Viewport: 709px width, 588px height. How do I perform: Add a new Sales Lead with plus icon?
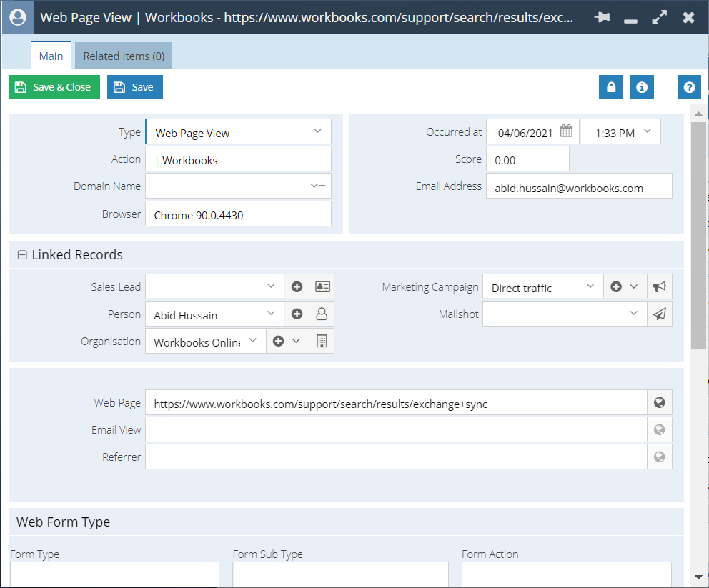coord(297,286)
